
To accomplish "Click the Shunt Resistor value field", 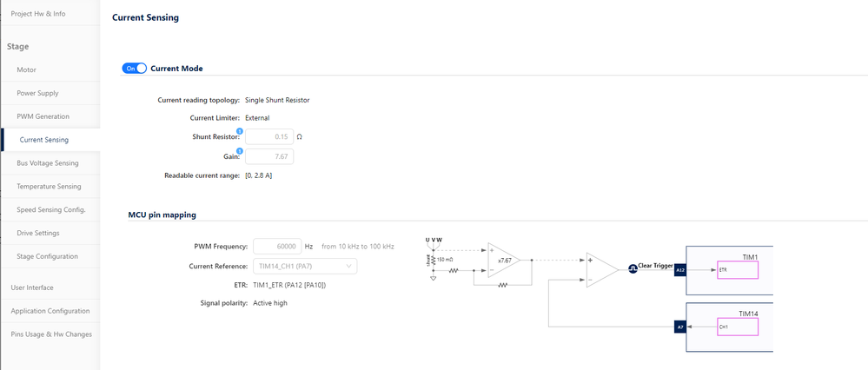I will coord(269,137).
